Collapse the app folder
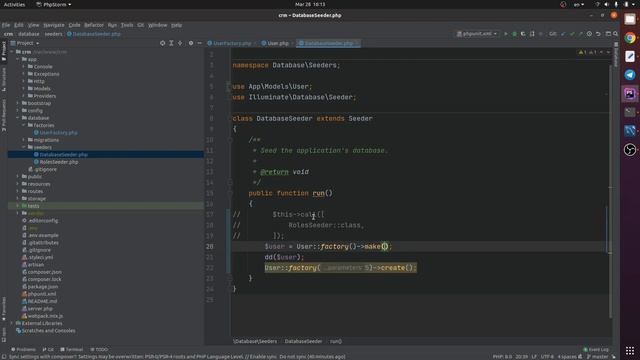Screen dimensions: 640x360 [x=18, y=59]
